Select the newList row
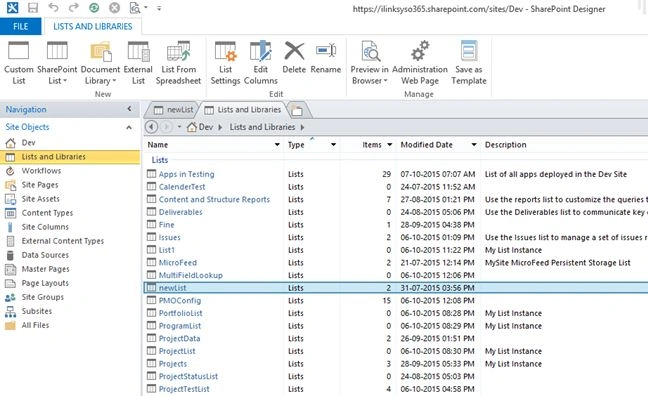648x396 pixels. pos(396,288)
